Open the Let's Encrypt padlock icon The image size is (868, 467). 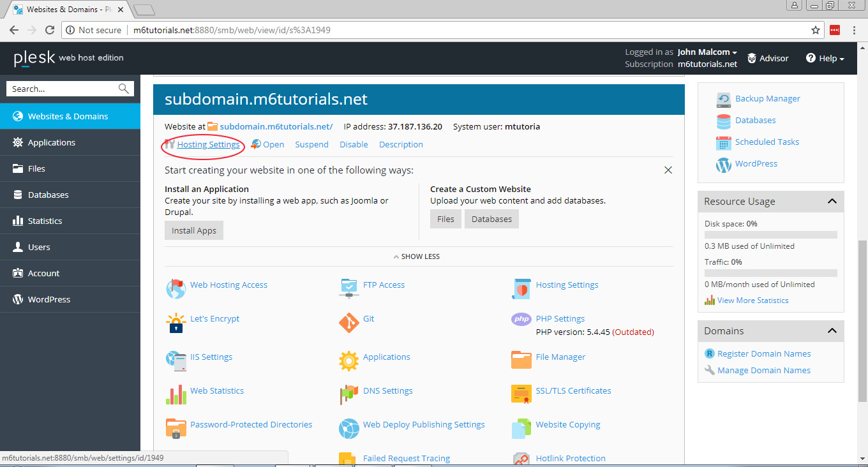(x=176, y=323)
